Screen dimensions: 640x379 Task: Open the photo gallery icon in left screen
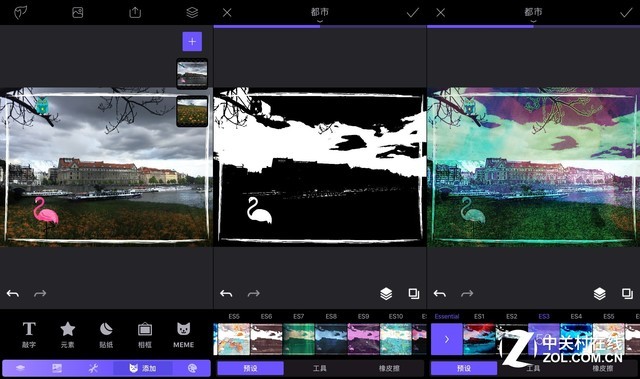[x=78, y=13]
